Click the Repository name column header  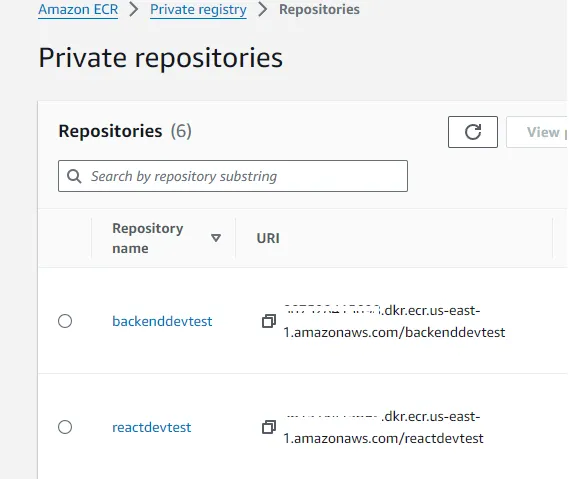coord(148,238)
